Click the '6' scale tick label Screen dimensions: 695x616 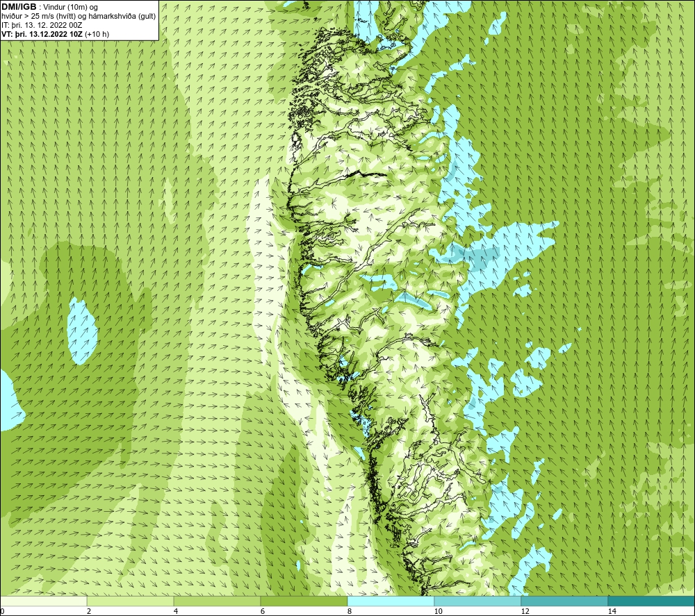click(x=263, y=611)
